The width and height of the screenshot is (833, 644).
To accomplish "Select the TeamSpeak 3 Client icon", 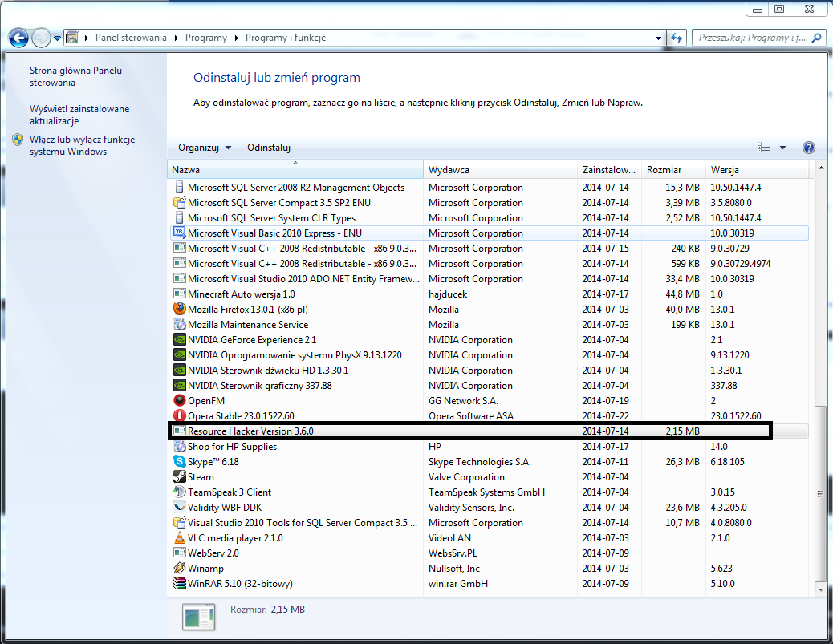I will pyautogui.click(x=180, y=492).
